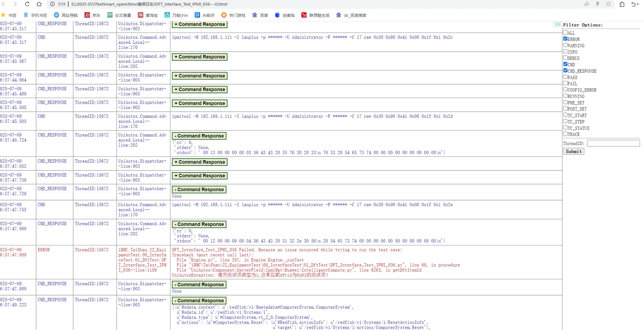Click ipmitool command ending 0x2c
The width and height of the screenshot is (644, 330).
tap(312, 37)
